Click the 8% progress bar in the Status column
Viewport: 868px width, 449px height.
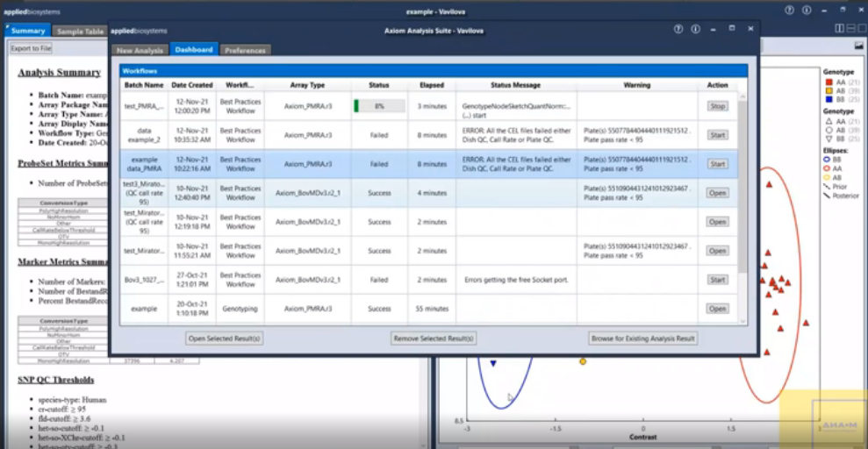pos(379,106)
